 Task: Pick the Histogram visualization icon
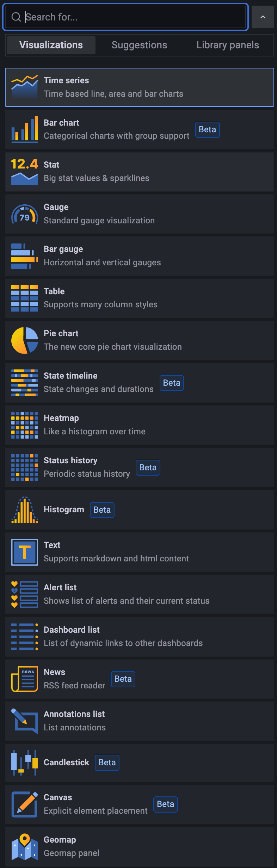tap(25, 510)
